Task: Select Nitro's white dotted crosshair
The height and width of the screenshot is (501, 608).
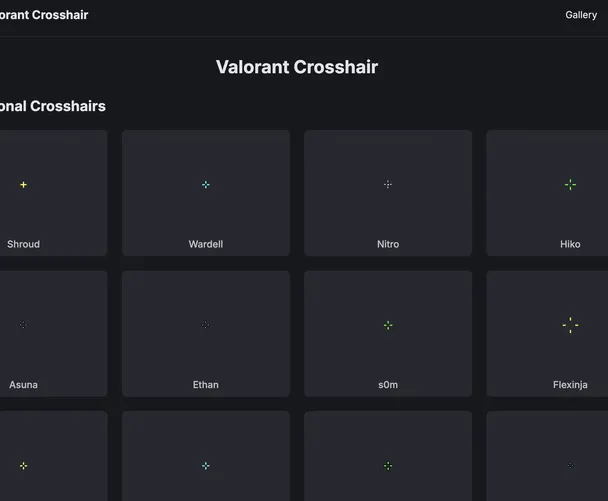Action: tap(388, 185)
